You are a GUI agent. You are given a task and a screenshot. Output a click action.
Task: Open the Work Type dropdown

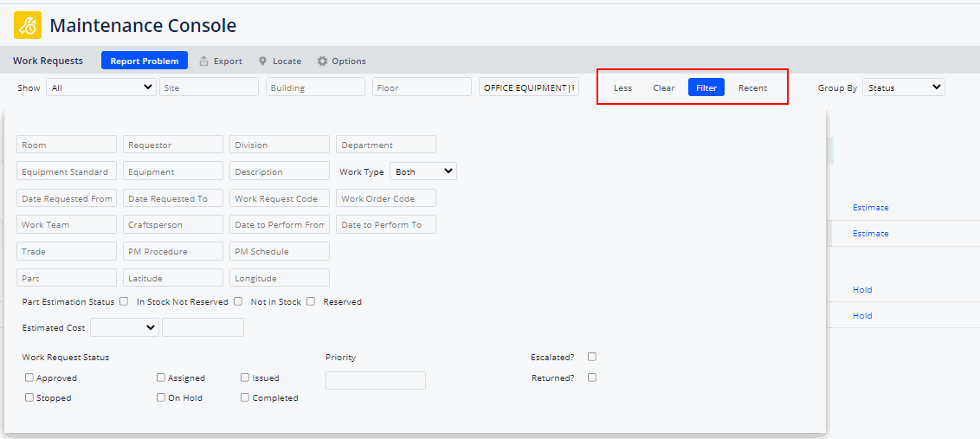pyautogui.click(x=423, y=171)
